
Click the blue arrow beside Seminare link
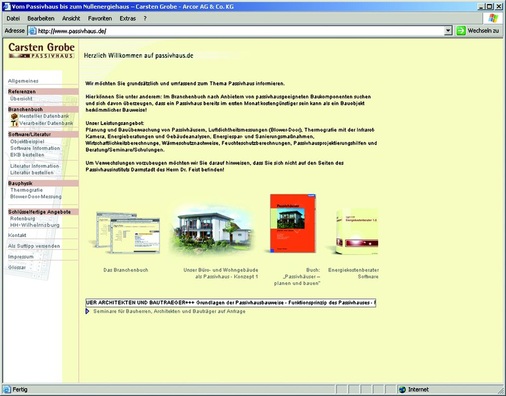[87, 311]
